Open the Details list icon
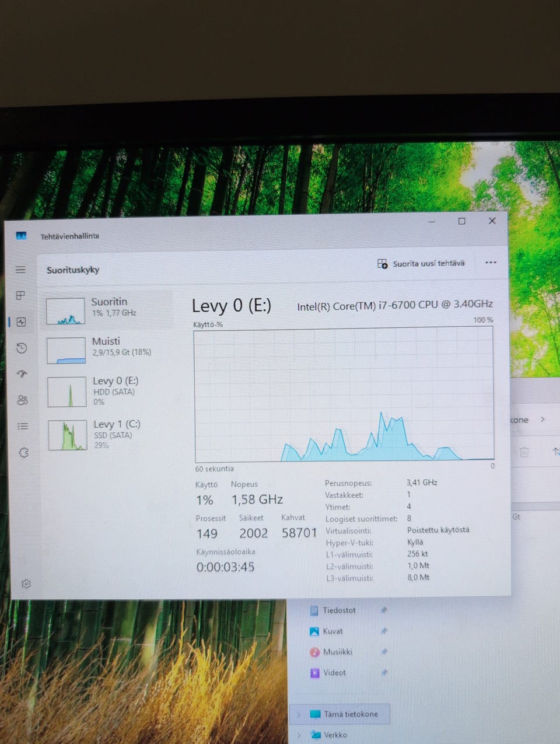The image size is (560, 744). click(23, 426)
